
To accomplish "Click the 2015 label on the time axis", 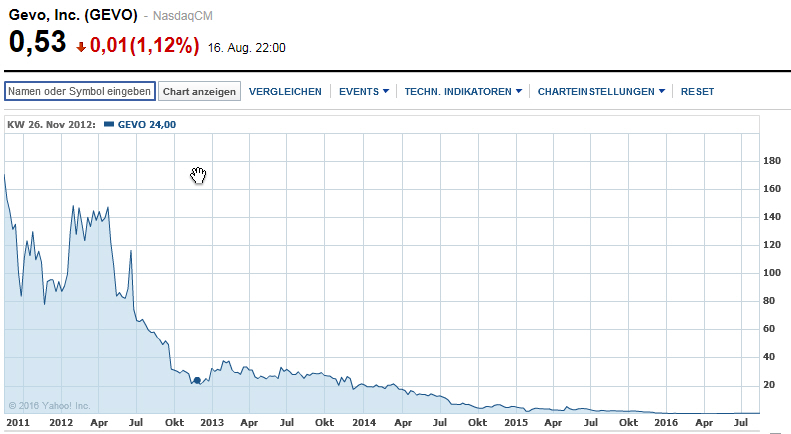I will [516, 423].
